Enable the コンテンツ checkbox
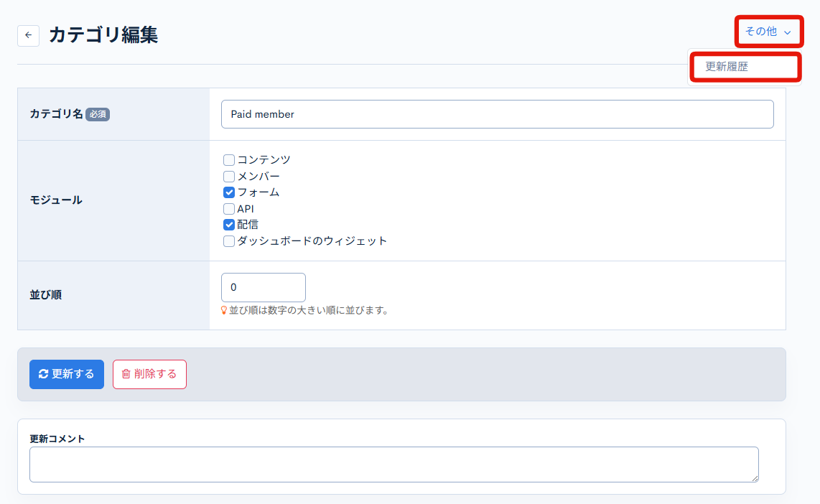 coord(229,159)
